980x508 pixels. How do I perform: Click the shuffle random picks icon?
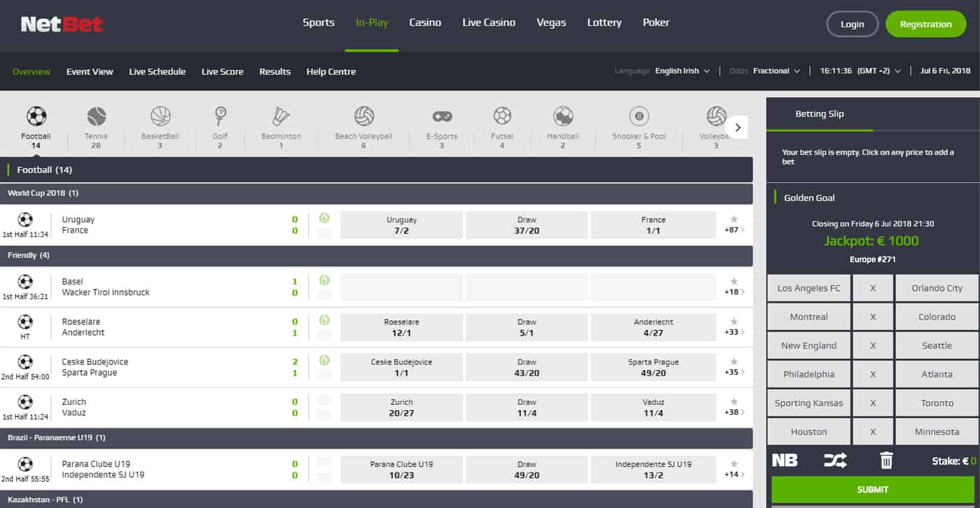pos(835,460)
